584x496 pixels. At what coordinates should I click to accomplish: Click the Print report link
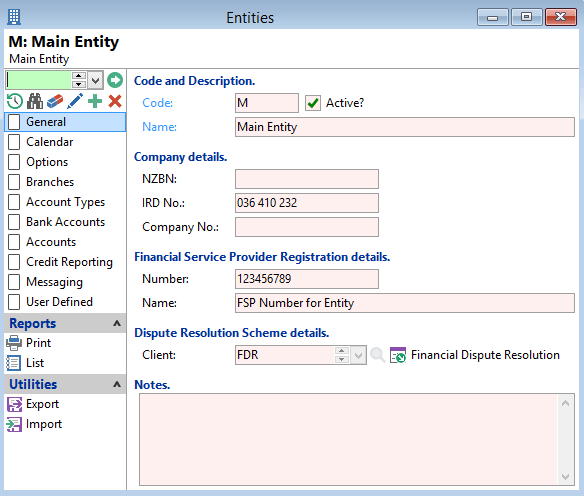point(38,343)
